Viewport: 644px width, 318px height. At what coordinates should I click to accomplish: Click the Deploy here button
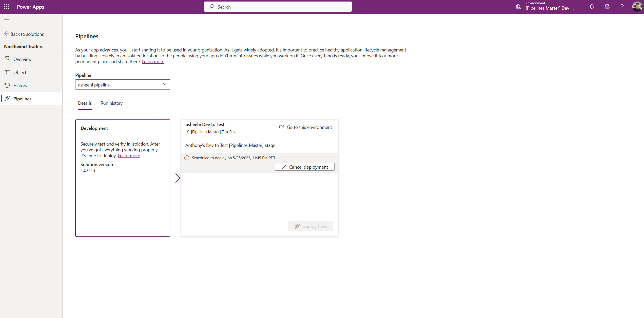coord(310,226)
